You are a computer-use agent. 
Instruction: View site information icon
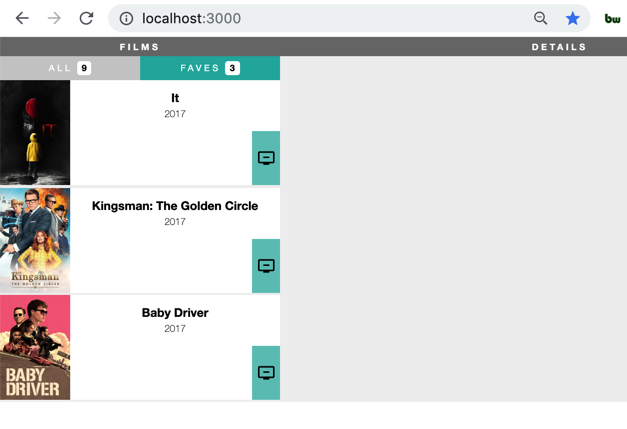126,18
